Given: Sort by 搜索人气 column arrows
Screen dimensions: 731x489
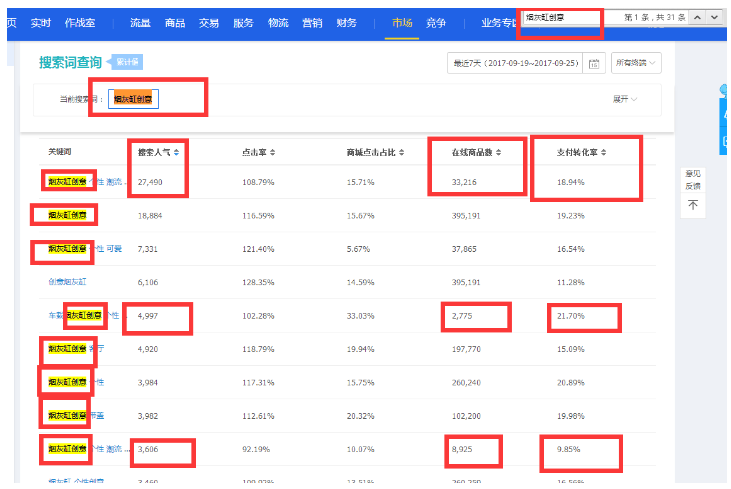Looking at the screenshot, I should (x=187, y=152).
